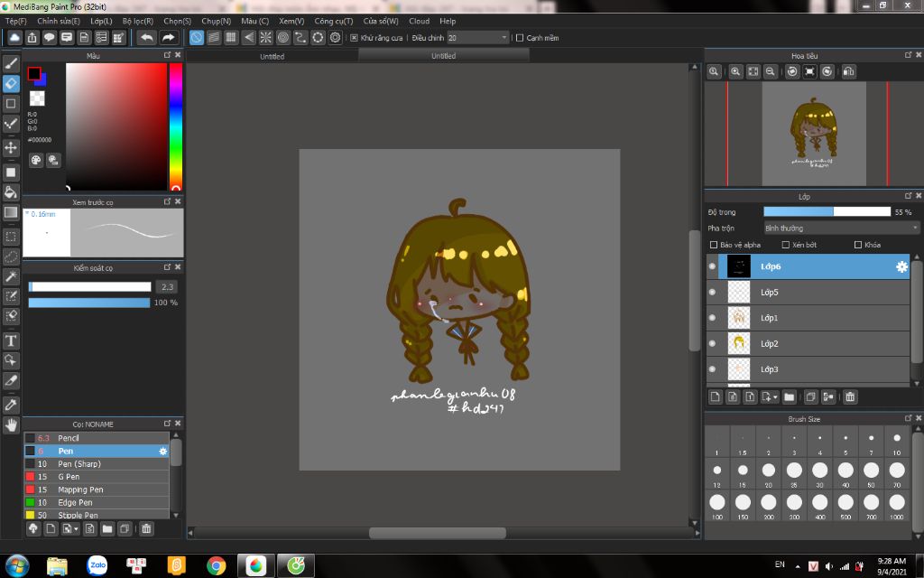
Task: Select the Move tool
Action: pos(11,147)
